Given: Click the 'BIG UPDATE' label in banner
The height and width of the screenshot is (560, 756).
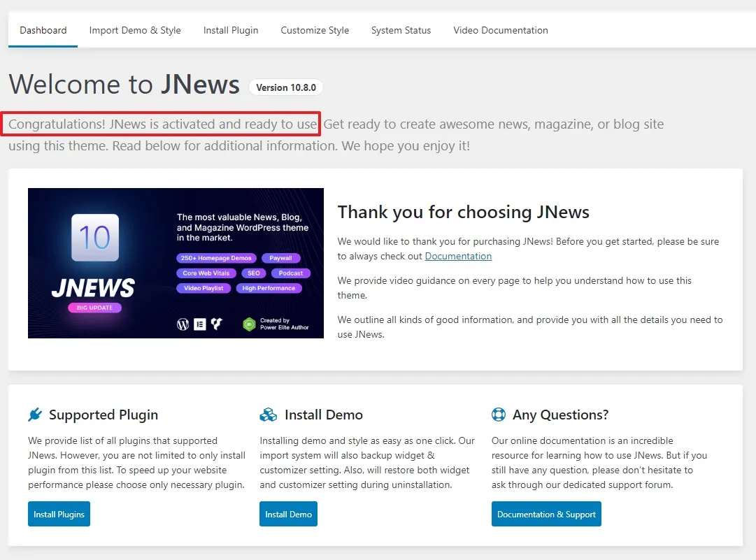Looking at the screenshot, I should pyautogui.click(x=94, y=308).
